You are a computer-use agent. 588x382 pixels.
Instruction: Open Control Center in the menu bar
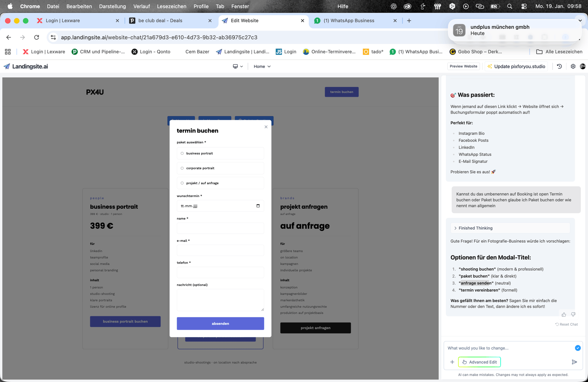524,6
